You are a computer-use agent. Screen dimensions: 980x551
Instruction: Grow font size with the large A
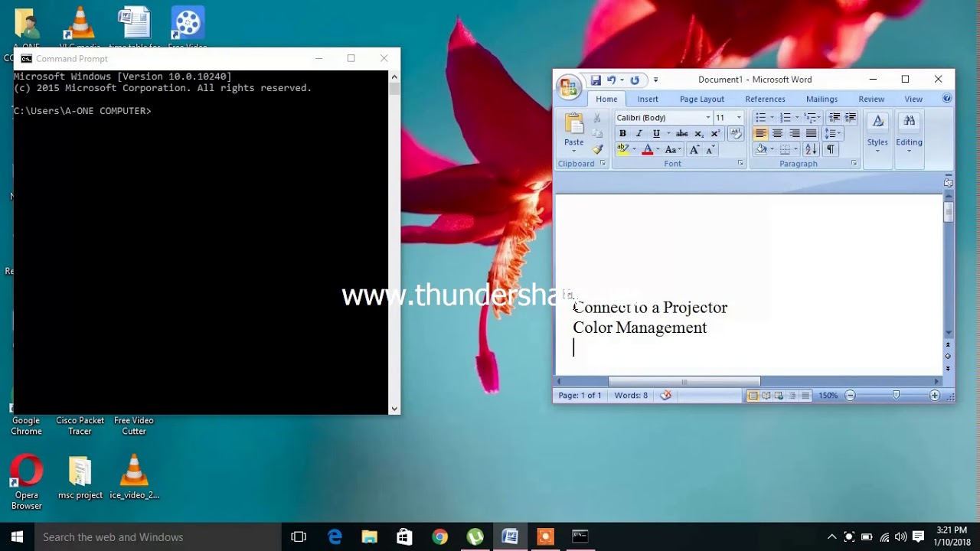pos(694,149)
